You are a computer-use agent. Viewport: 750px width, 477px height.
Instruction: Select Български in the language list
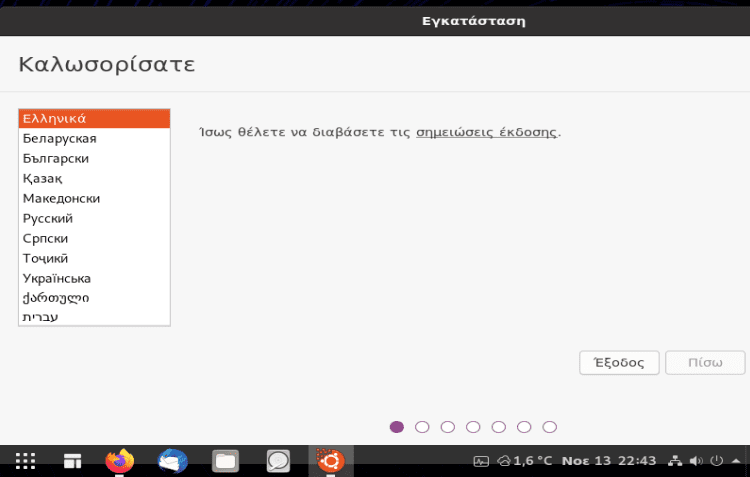94,158
